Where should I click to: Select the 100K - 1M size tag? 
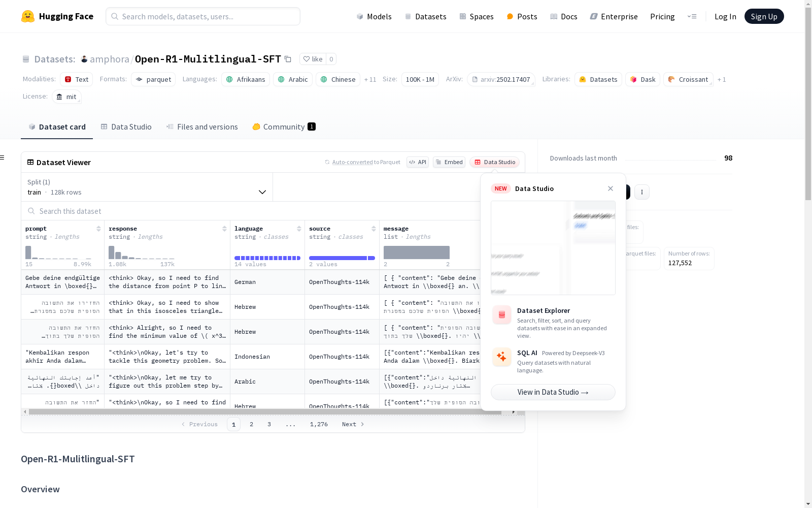[420, 79]
